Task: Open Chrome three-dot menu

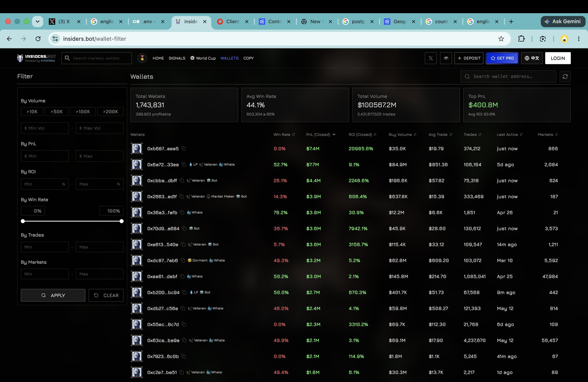Action: tap(579, 39)
